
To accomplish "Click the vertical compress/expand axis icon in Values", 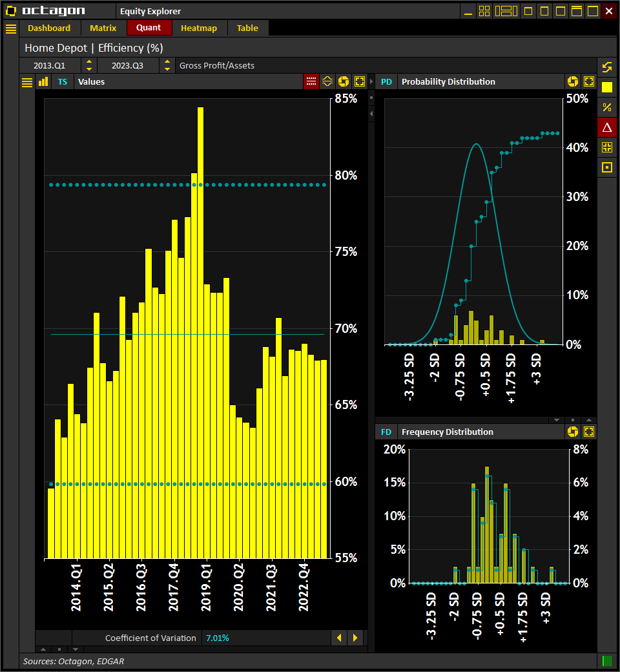I will pos(327,81).
